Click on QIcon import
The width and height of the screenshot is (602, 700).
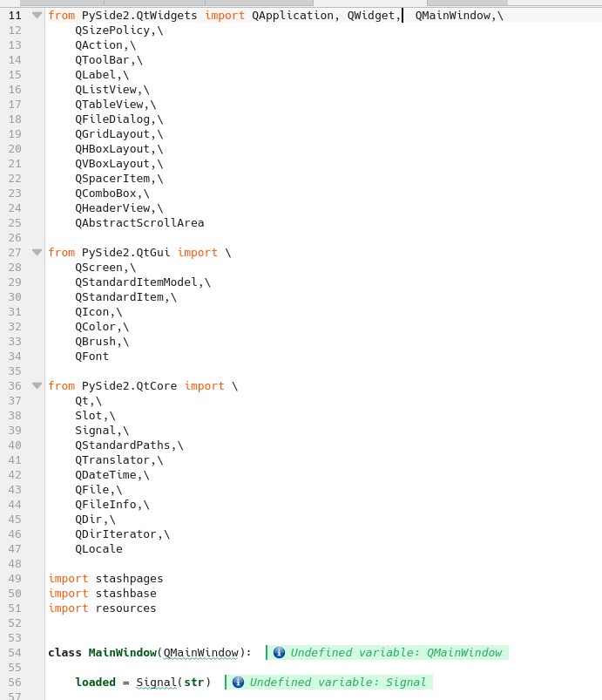click(x=92, y=311)
